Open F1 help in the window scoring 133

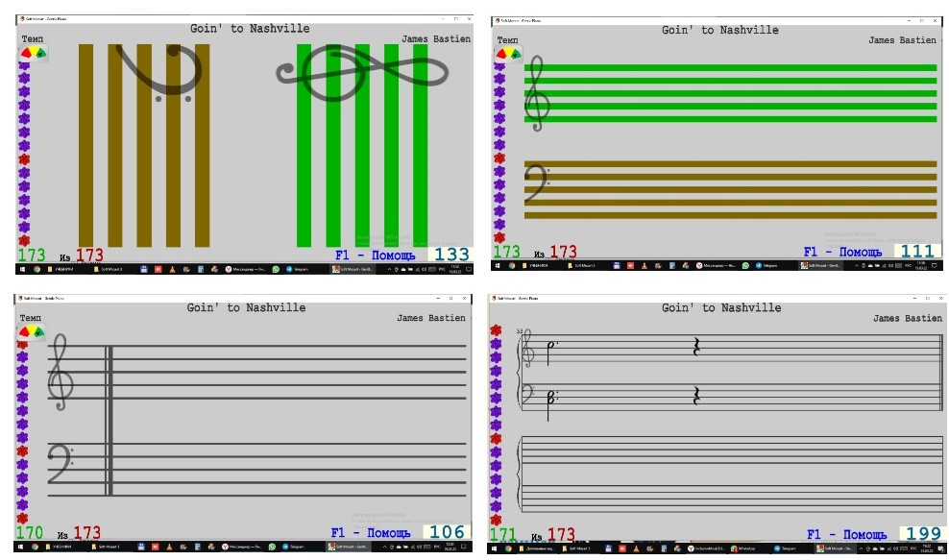(376, 256)
